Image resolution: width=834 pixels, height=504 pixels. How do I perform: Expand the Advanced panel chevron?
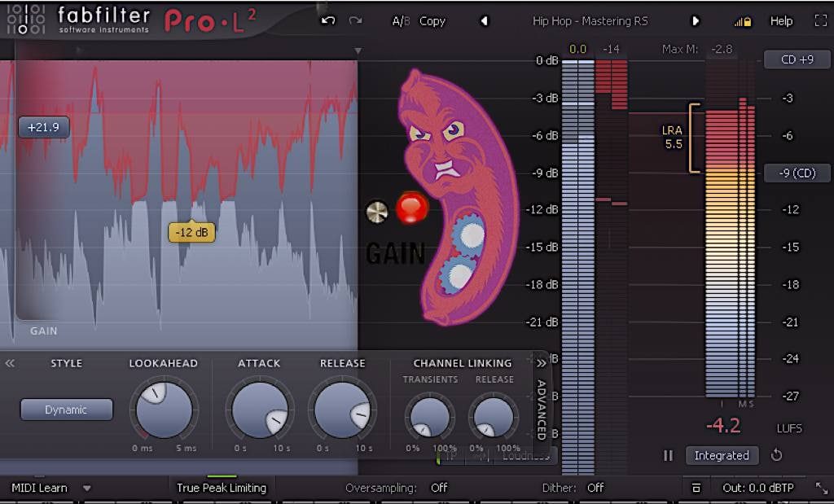pos(541,364)
